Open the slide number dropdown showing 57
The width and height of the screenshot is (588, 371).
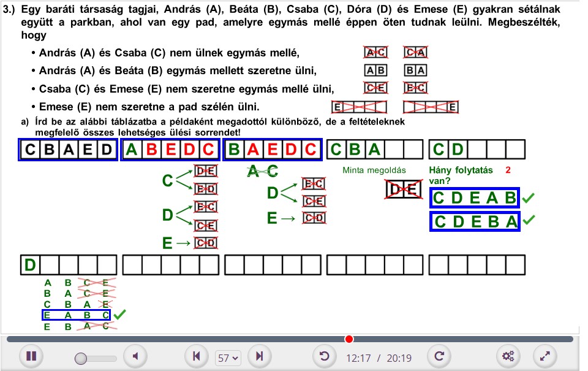228,357
